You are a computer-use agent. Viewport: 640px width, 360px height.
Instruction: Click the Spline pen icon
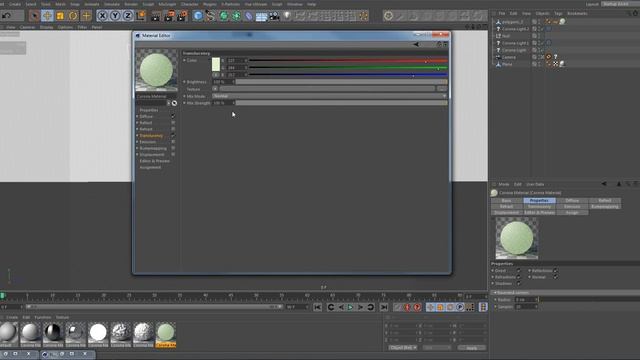tap(211, 16)
